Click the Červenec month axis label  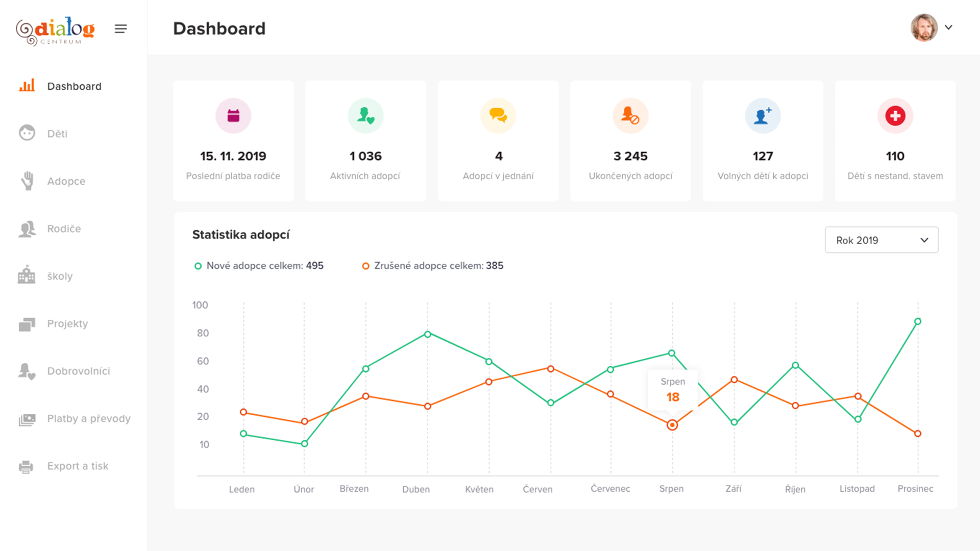point(610,489)
